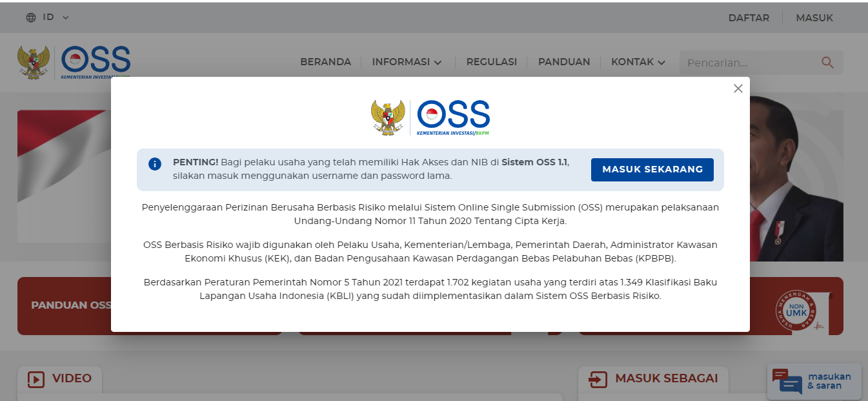Click the OSS logo in the header
This screenshot has height=401, width=868.
[x=96, y=62]
